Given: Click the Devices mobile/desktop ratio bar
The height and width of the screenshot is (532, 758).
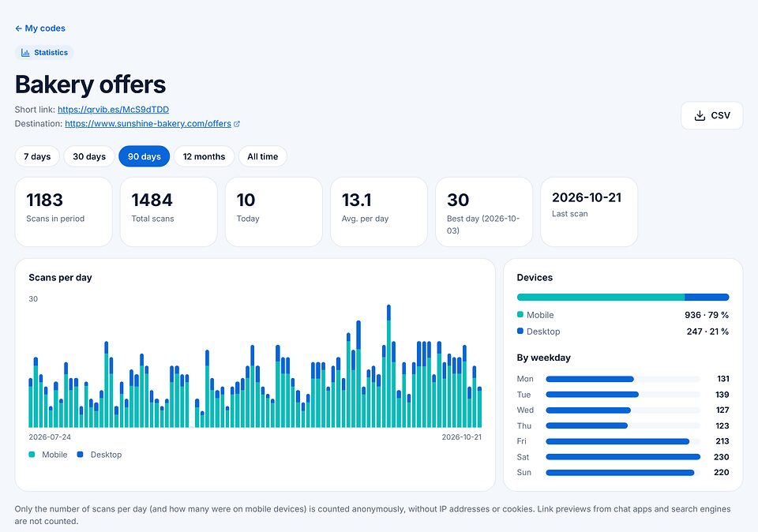Looking at the screenshot, I should point(623,297).
